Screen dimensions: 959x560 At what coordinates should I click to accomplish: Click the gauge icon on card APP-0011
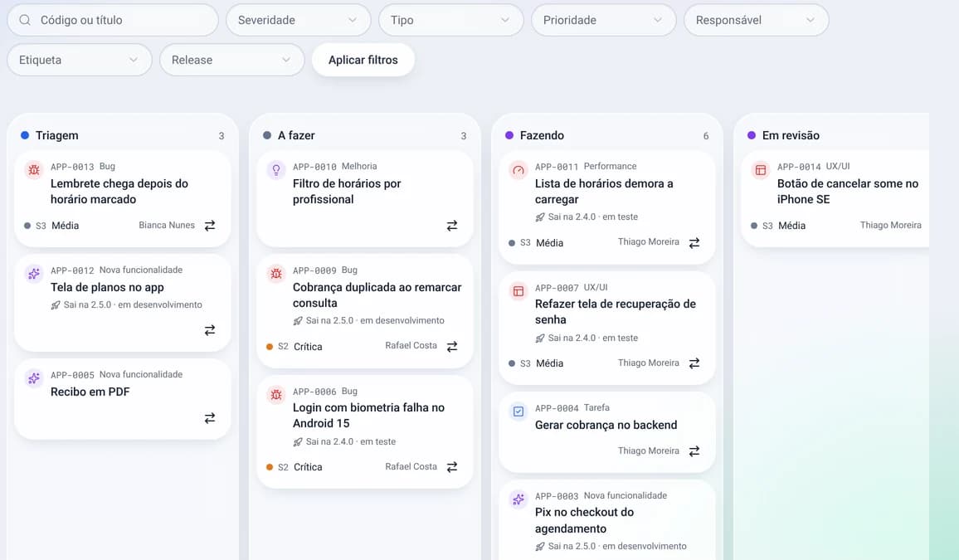tap(518, 169)
